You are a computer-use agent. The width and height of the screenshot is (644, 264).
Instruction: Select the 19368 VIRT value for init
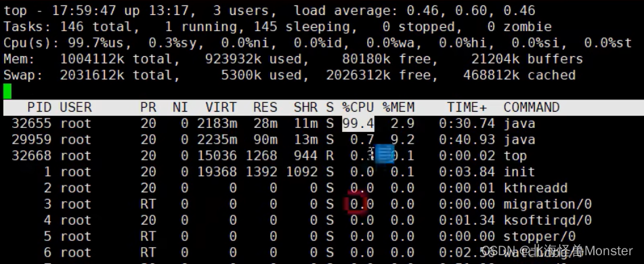217,172
